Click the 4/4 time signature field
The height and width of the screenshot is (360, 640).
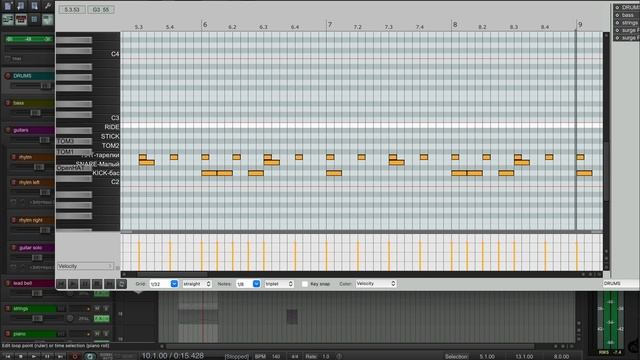pos(295,356)
